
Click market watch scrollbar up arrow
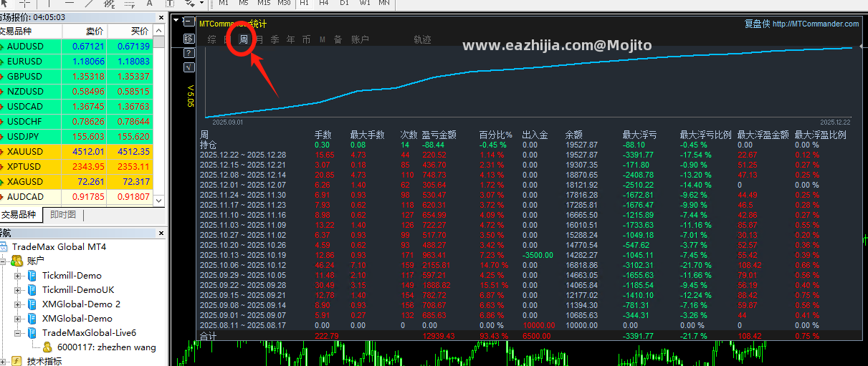pos(159,31)
